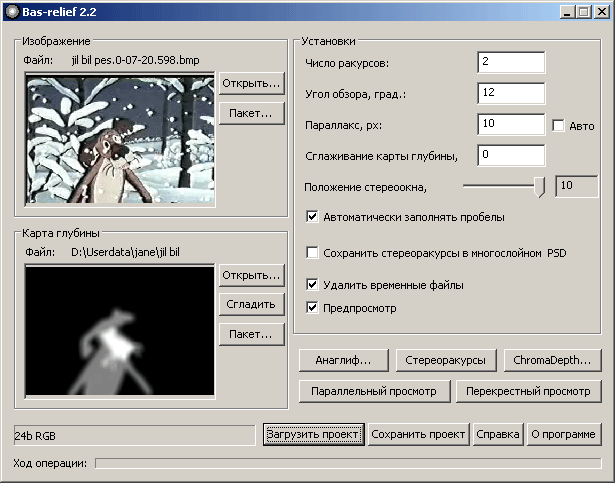The height and width of the screenshot is (483, 615).
Task: Click the Параллакс px input field
Action: click(511, 124)
